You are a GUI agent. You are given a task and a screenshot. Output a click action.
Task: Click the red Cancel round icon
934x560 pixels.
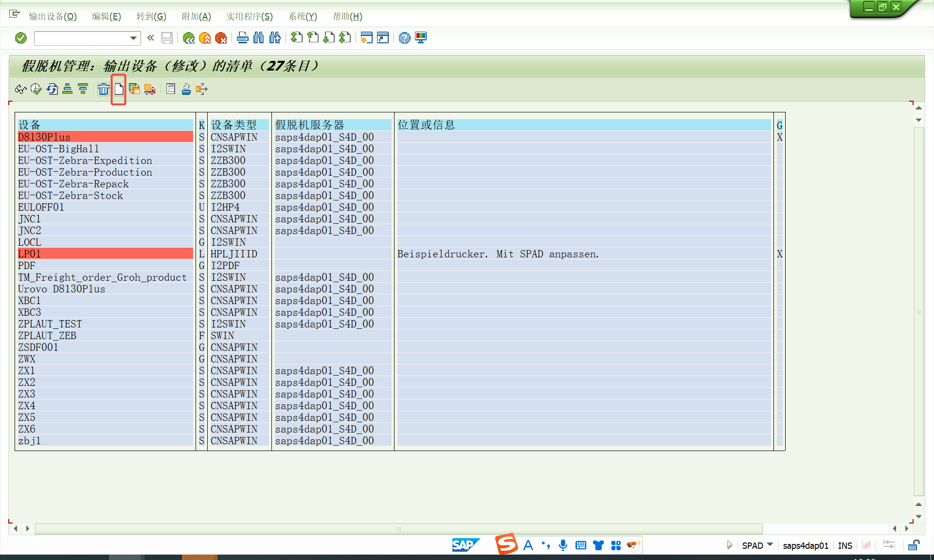tap(221, 38)
